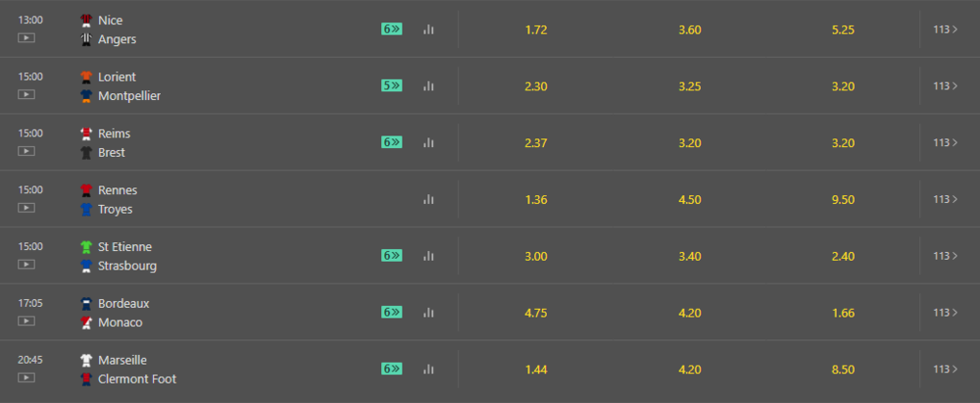
Task: Click the bet builder badge for Bordeaux vs Monaco
Action: pos(392,312)
